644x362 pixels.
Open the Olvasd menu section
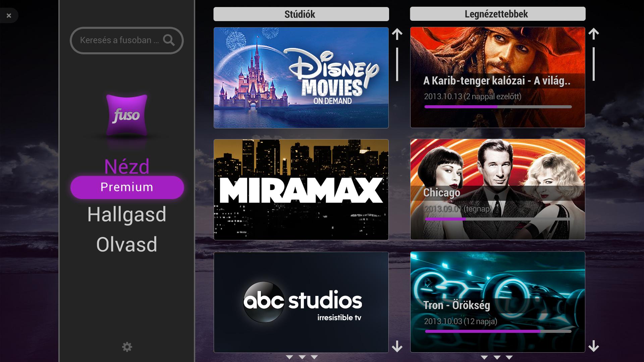point(127,244)
